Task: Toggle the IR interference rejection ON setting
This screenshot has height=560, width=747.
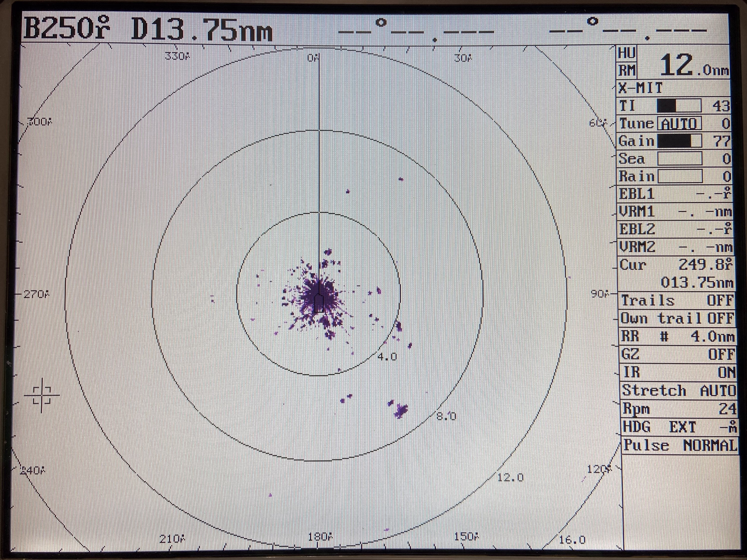Action: 679,372
